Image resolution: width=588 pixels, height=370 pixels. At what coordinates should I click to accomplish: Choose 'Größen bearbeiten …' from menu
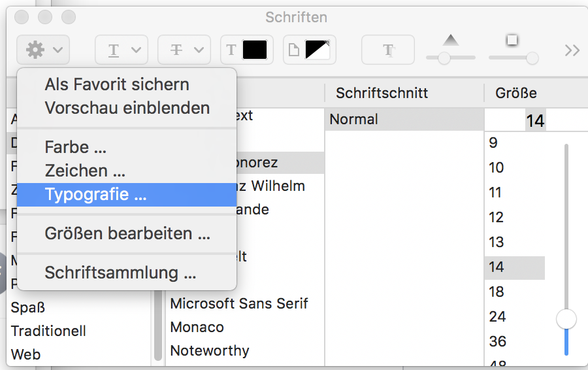pyautogui.click(x=127, y=233)
